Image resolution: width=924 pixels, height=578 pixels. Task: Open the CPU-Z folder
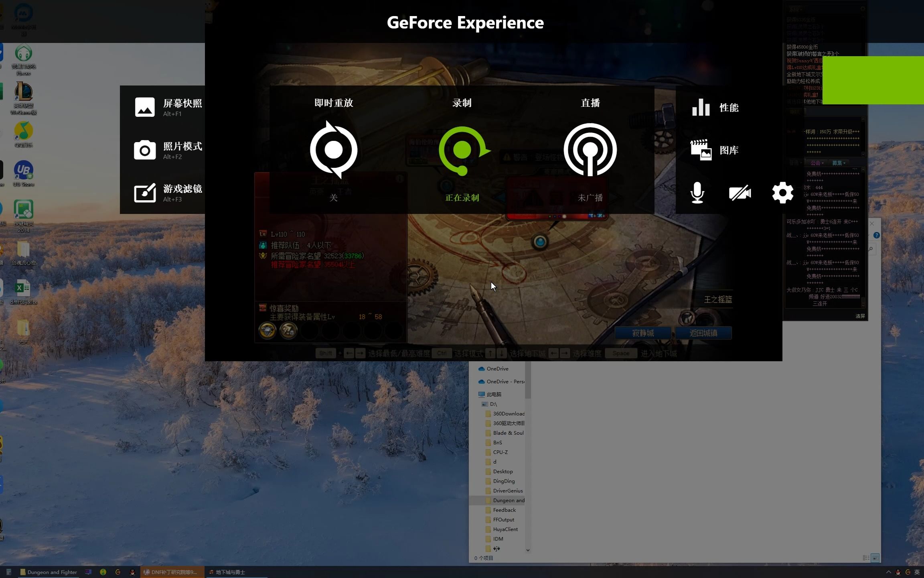coord(496,452)
